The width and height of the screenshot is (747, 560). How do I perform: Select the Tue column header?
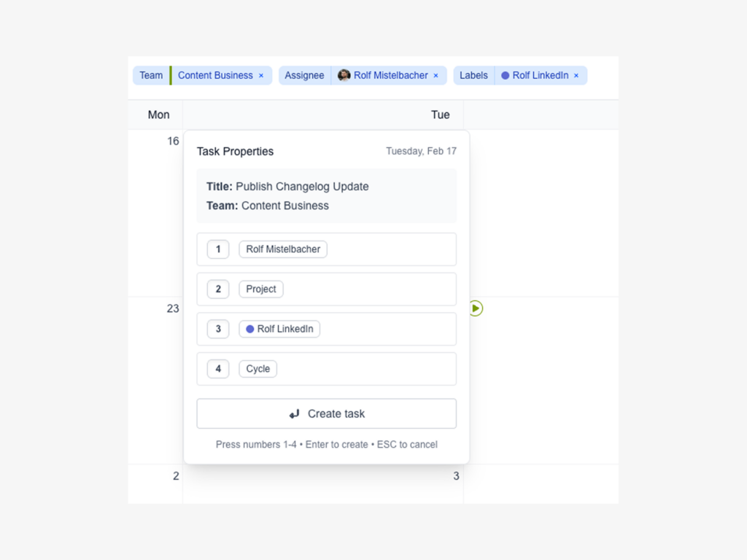coord(440,114)
